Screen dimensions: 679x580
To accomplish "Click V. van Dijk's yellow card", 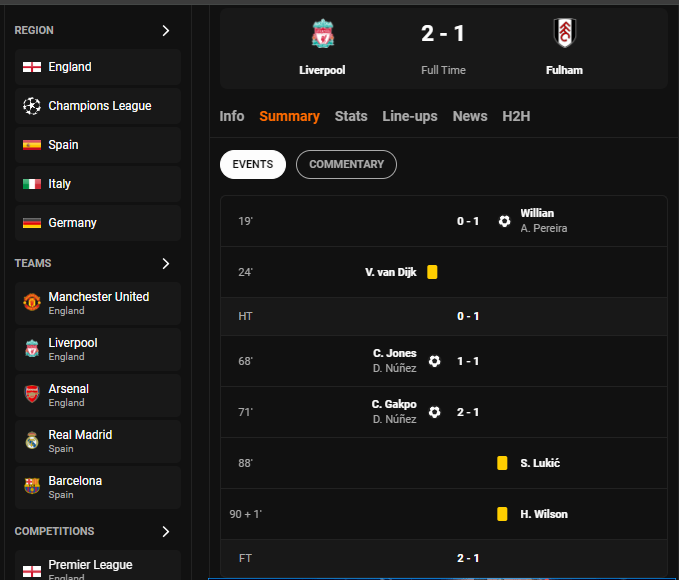I will tap(432, 272).
